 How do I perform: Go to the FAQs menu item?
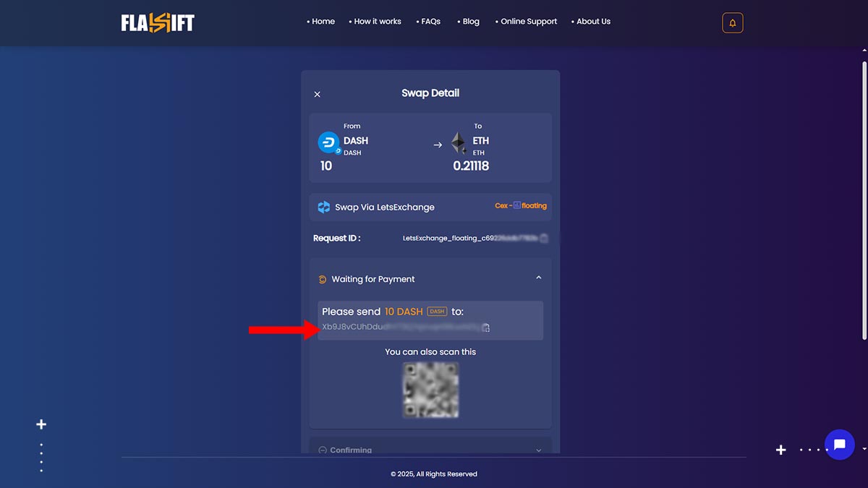[x=431, y=22]
